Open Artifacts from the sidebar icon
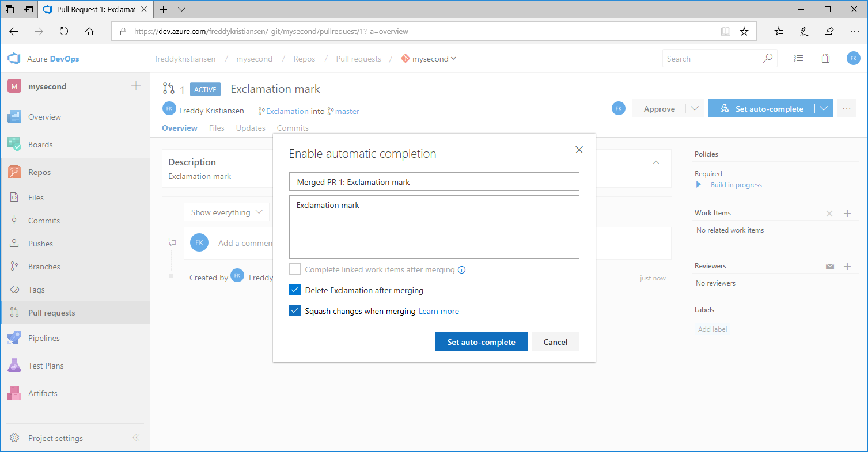The height and width of the screenshot is (452, 868). [x=14, y=393]
